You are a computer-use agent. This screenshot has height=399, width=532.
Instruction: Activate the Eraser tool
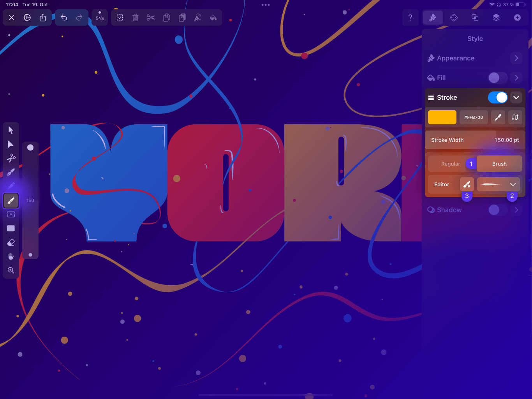click(11, 242)
